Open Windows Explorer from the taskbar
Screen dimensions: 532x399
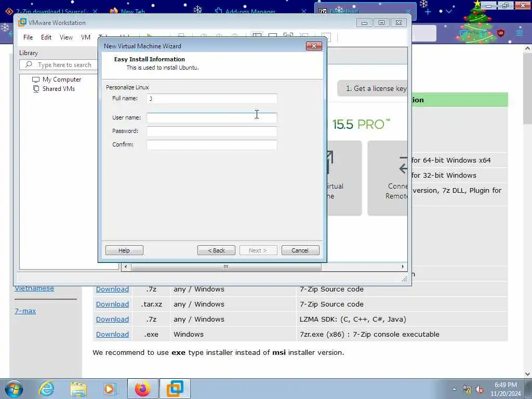(x=78, y=389)
